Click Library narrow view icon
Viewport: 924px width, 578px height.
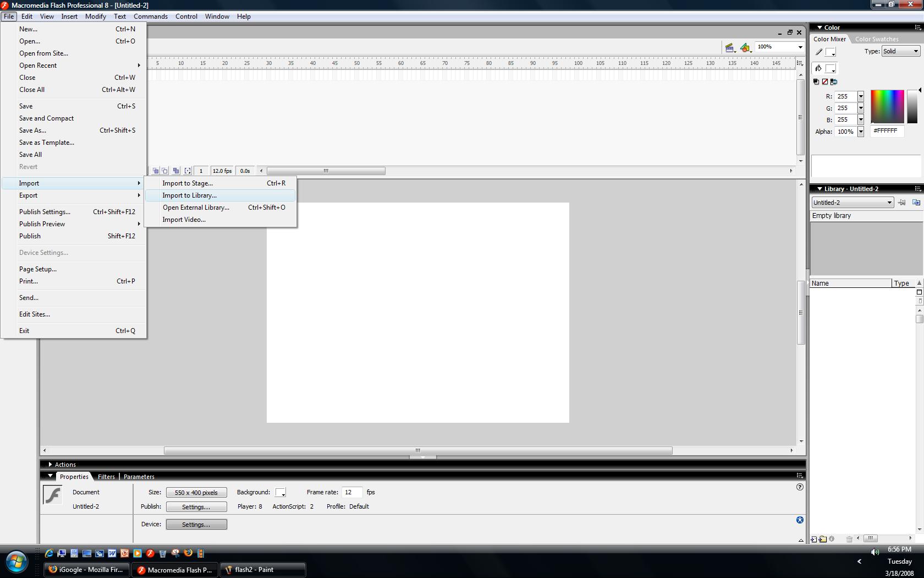click(919, 301)
